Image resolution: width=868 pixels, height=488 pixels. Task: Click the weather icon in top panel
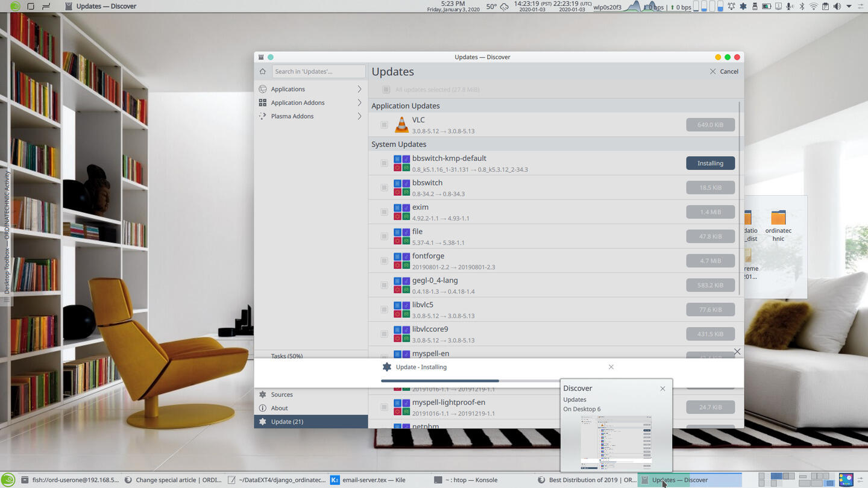tap(505, 7)
